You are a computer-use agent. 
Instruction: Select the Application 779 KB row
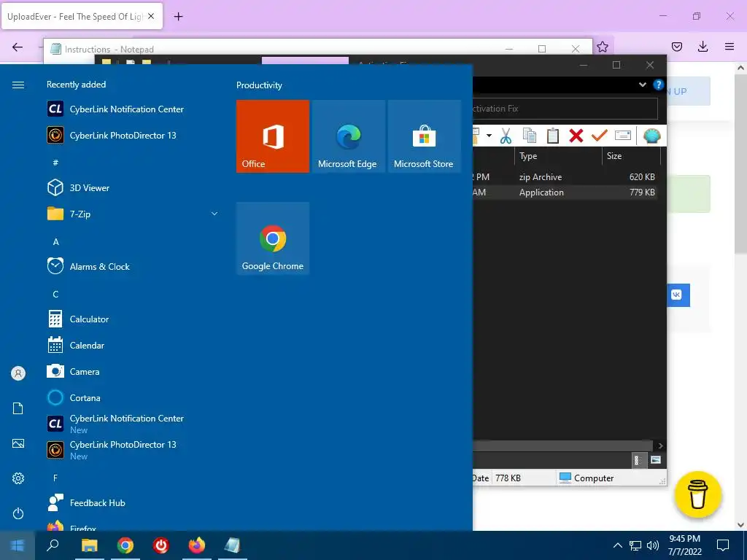tap(565, 192)
